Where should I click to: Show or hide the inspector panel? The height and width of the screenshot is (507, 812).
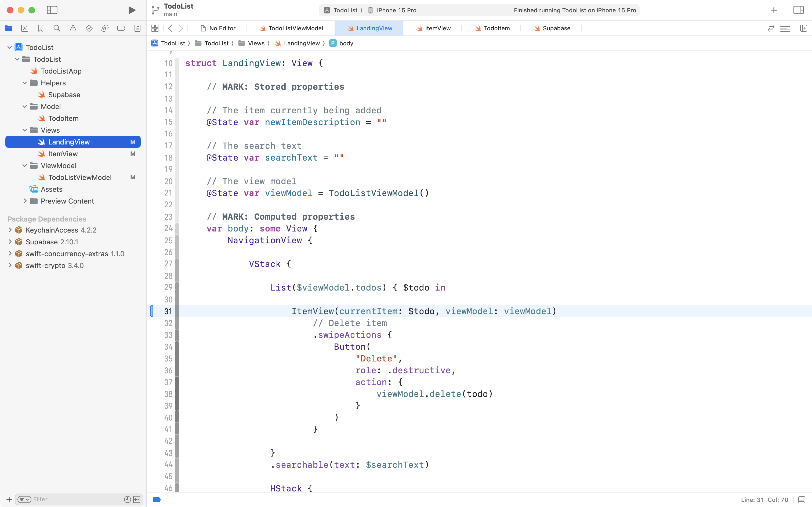point(799,10)
